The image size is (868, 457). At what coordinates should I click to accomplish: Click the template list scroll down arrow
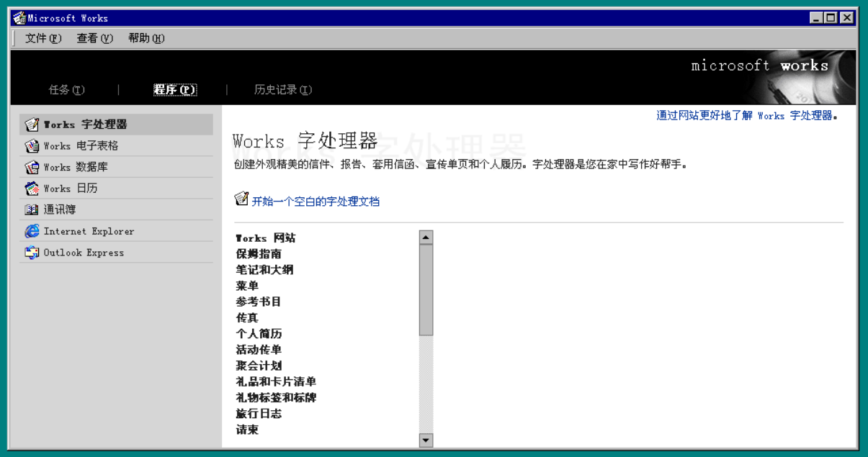[426, 440]
